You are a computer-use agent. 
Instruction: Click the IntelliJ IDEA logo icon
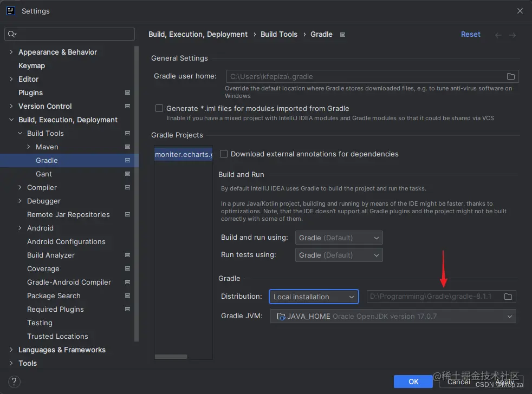[x=10, y=11]
